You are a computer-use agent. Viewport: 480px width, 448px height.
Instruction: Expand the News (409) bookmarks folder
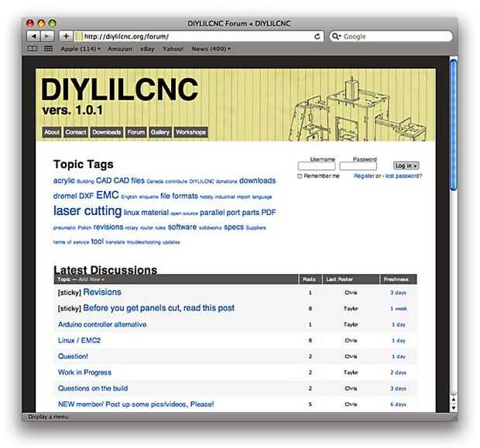211,49
